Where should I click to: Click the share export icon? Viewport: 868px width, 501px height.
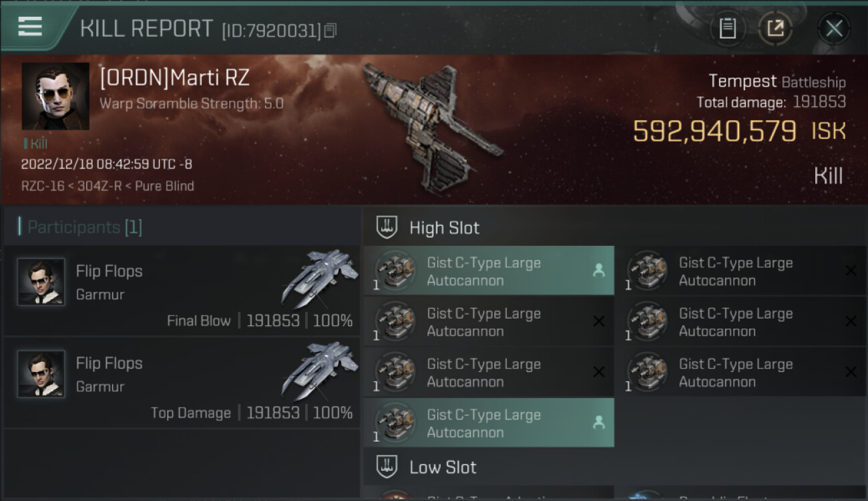click(775, 28)
